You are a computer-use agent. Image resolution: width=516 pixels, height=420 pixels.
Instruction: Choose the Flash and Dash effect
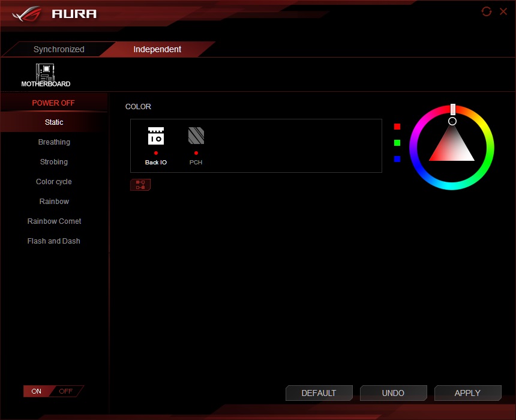coord(53,241)
